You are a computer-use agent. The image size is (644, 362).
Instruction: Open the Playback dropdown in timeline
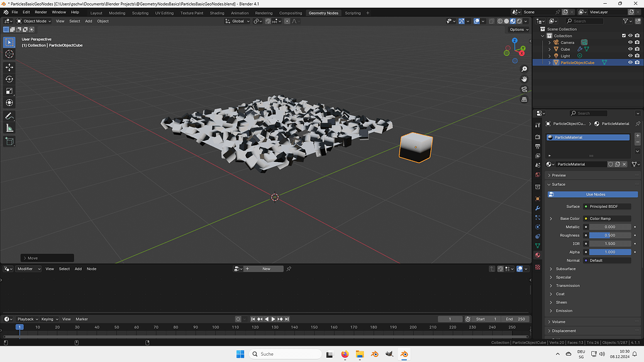(27, 319)
